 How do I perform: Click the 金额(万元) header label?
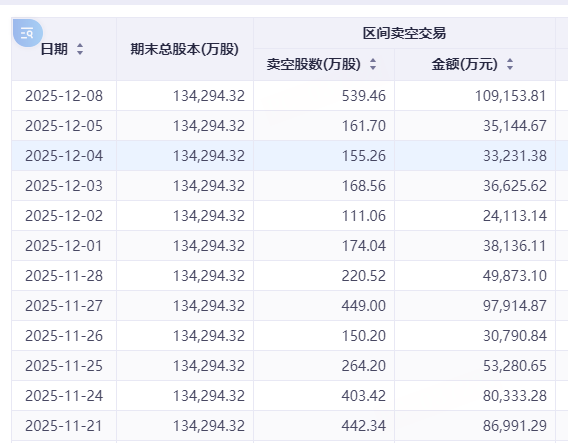pyautogui.click(x=464, y=64)
